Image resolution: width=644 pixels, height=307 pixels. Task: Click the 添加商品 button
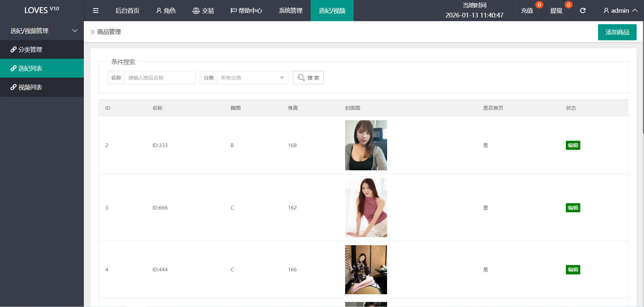(617, 32)
